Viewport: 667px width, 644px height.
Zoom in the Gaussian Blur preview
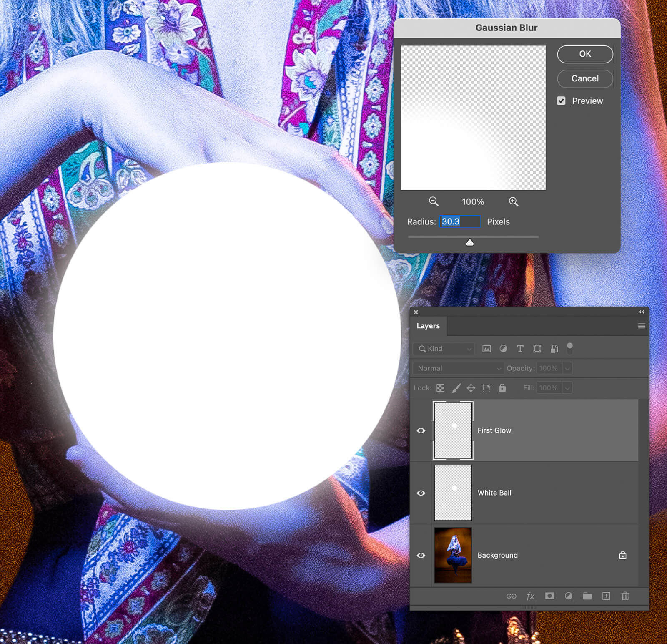pos(513,202)
